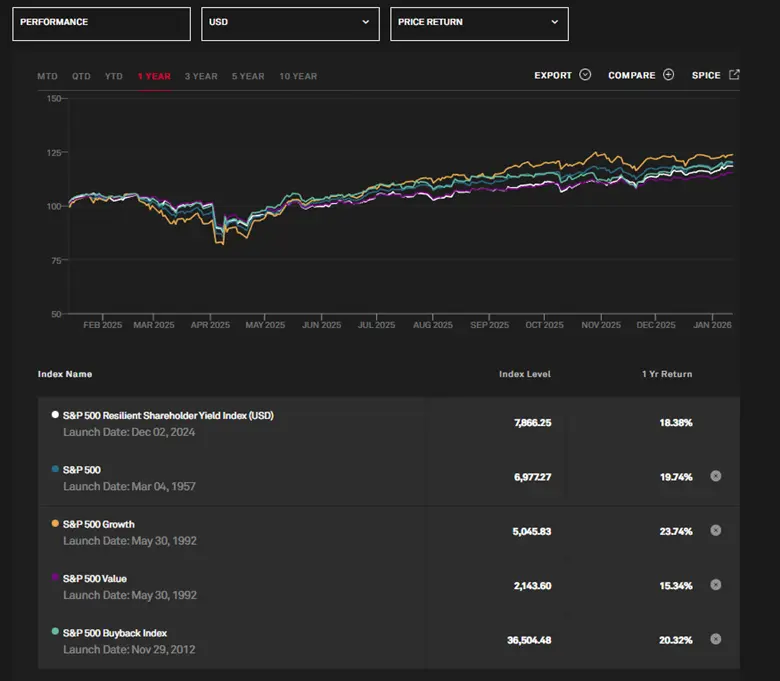This screenshot has height=681, width=780.
Task: Click the Index Level column header
Action: point(525,374)
